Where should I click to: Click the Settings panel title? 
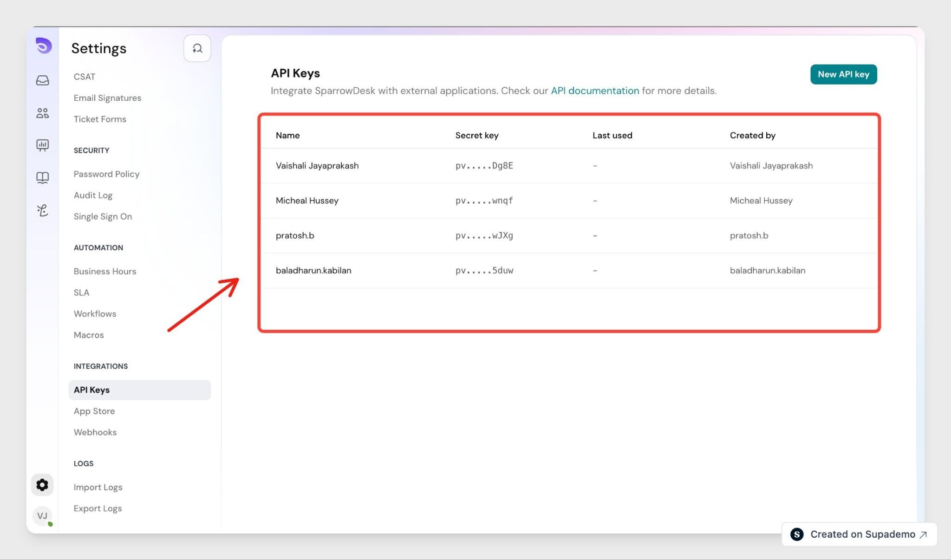click(x=99, y=48)
